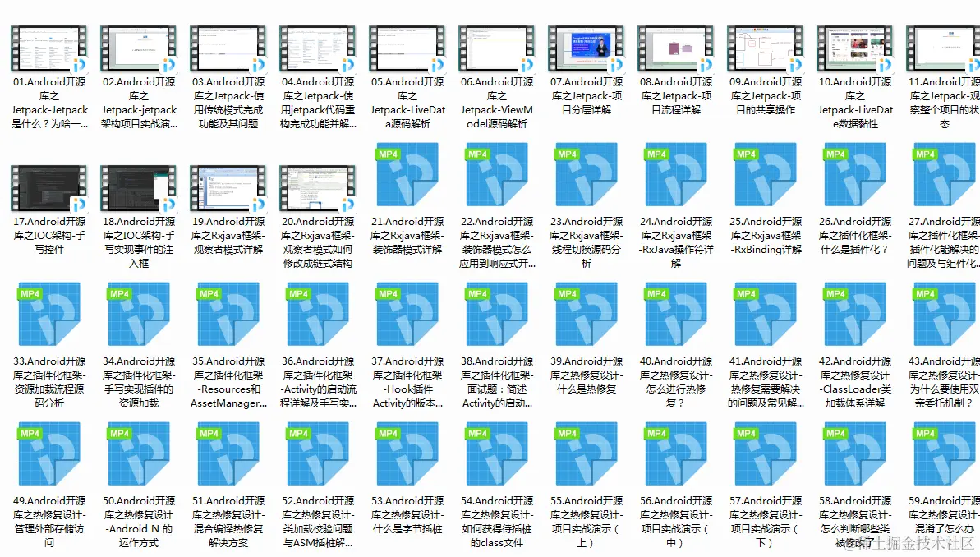Open video 05 Jetpack-LiveData源码解析
Screen dimensions: 980x557
click(407, 49)
